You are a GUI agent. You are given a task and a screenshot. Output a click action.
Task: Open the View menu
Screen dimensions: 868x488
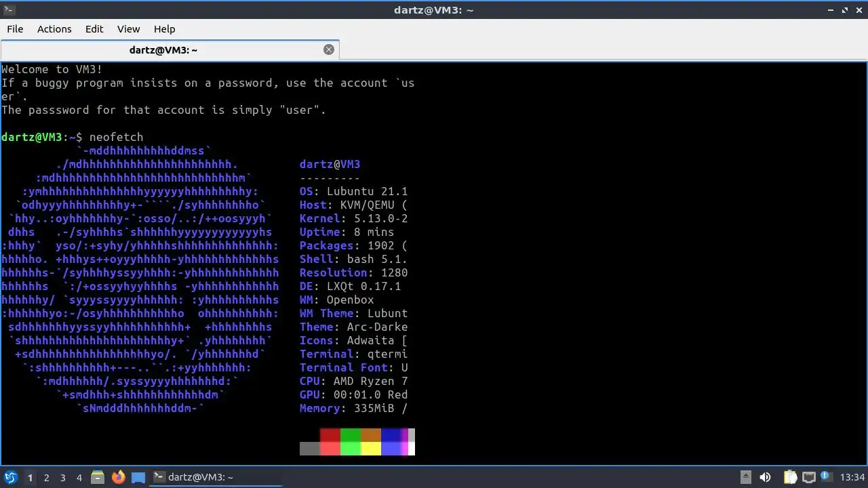(x=128, y=29)
